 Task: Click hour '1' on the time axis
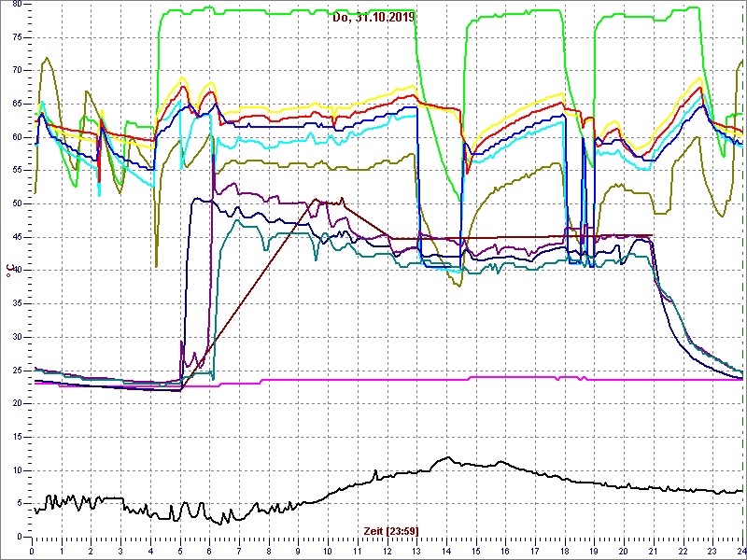62,551
